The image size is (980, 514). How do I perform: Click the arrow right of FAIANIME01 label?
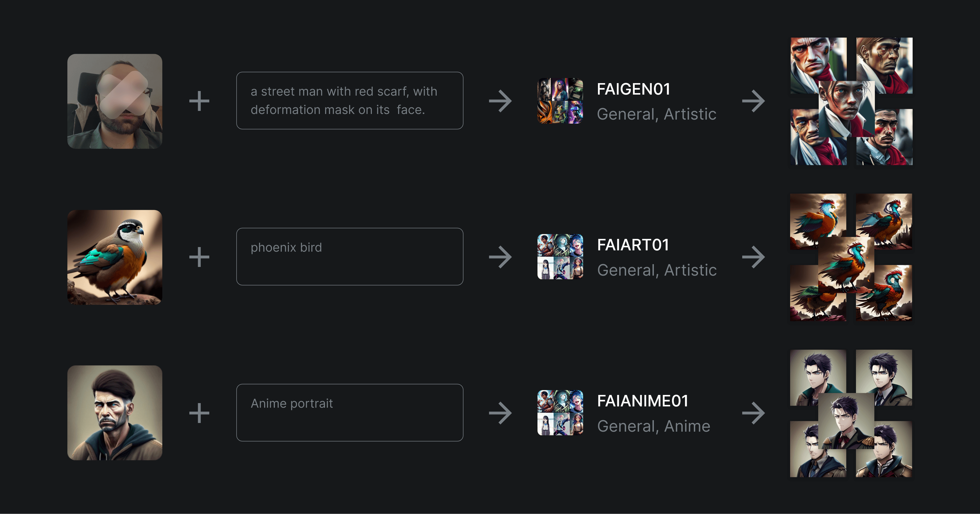pyautogui.click(x=753, y=413)
